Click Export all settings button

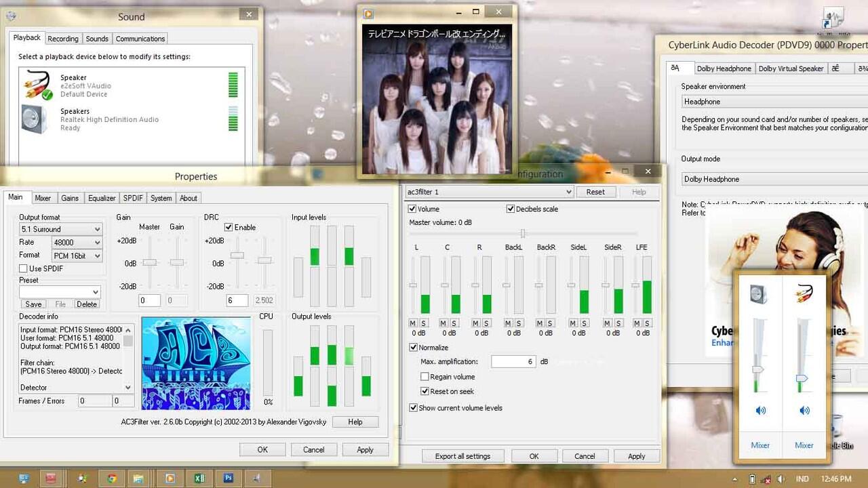point(462,456)
